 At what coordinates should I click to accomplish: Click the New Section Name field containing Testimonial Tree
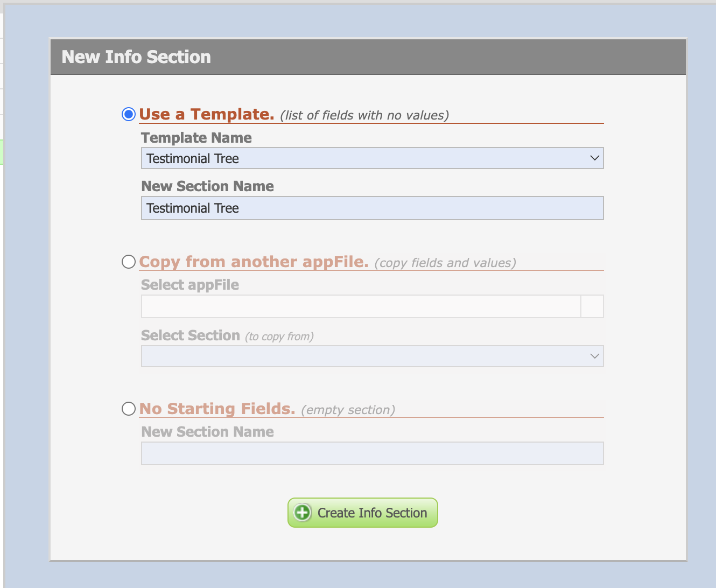pyautogui.click(x=371, y=208)
